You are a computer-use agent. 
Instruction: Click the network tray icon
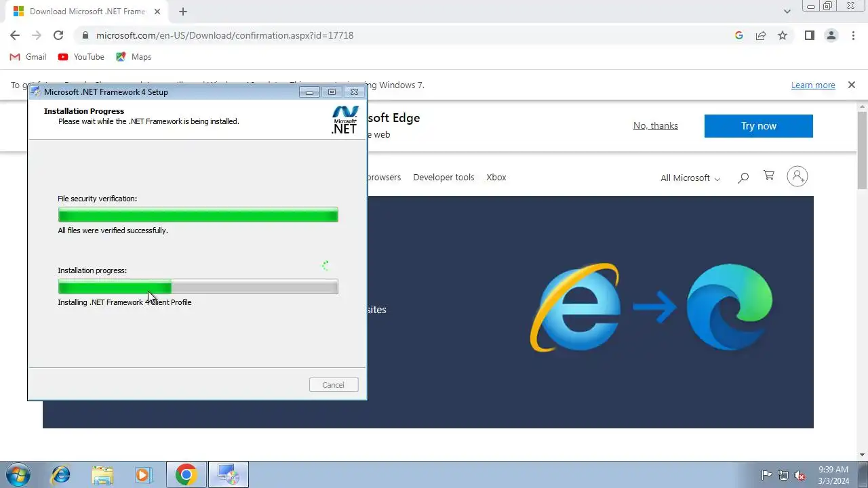pos(783,475)
